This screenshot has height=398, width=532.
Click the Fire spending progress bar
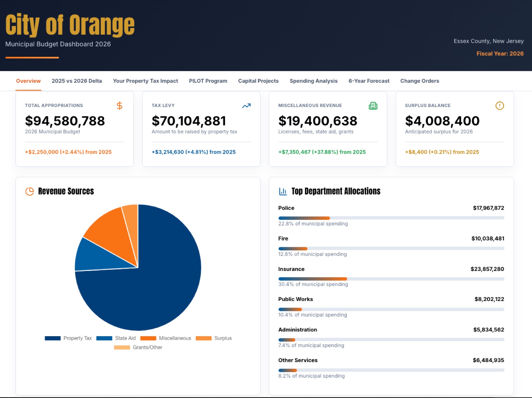391,249
